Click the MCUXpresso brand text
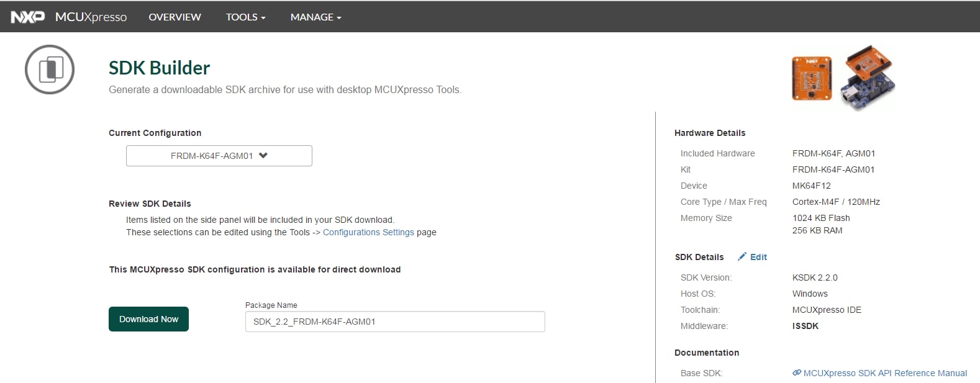Screen dimensions: 980x383 click(91, 17)
